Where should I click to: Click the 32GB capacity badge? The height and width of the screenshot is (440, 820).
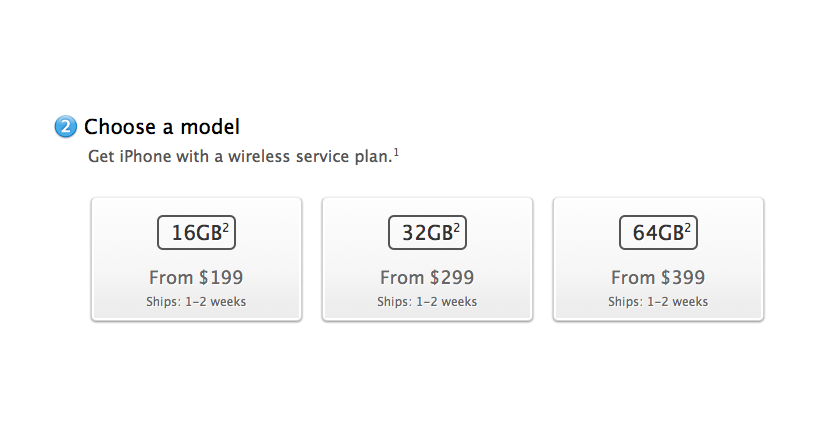point(428,232)
